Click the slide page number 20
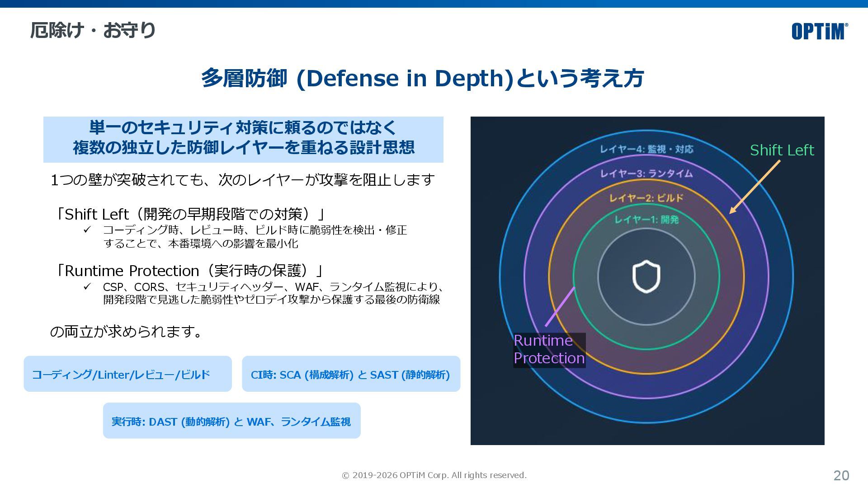Viewport: 868px width, 488px height. tap(841, 475)
